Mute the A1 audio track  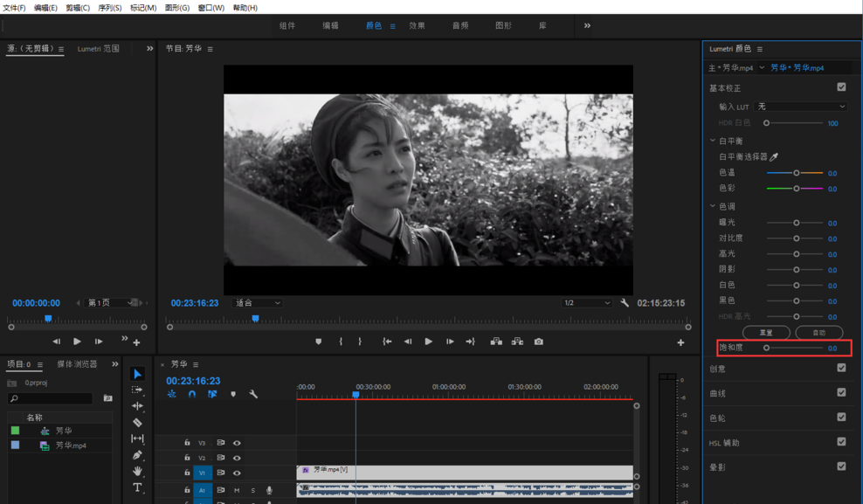pos(237,490)
